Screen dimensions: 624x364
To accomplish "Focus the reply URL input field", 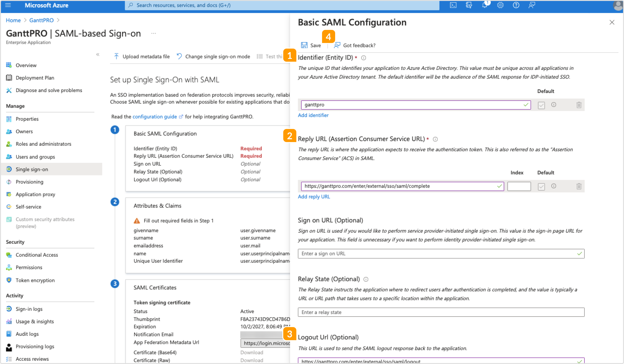I will click(x=402, y=186).
